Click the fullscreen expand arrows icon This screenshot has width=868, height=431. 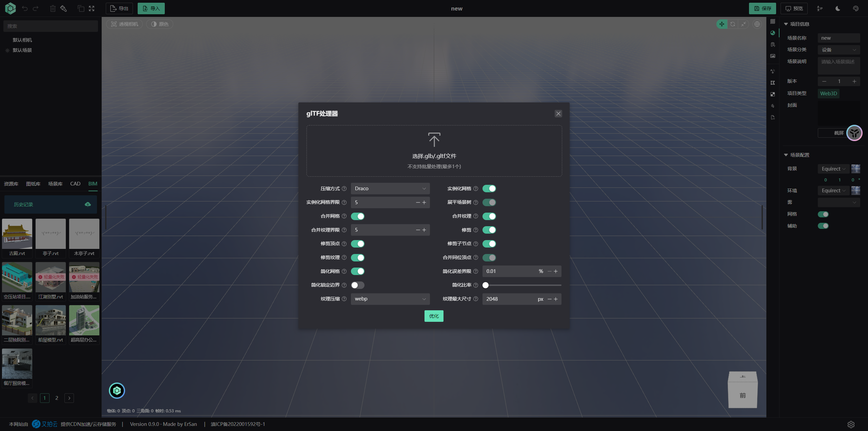(92, 8)
